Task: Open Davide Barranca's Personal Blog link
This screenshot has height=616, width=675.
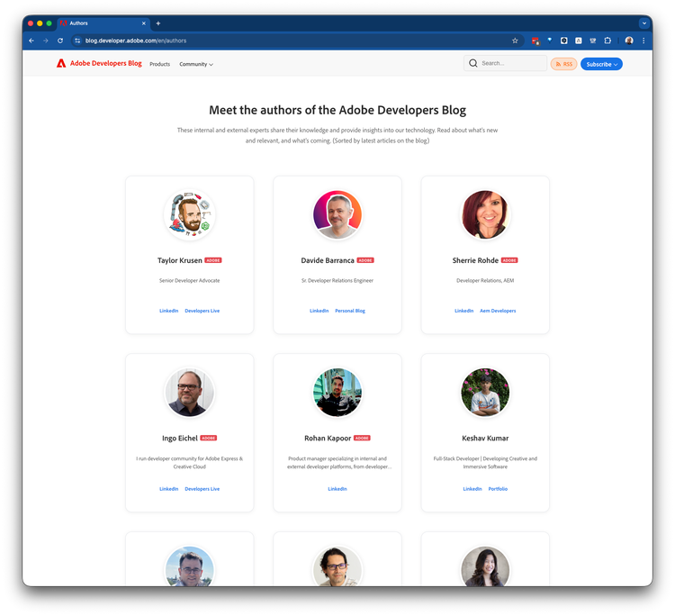Action: [x=350, y=311]
